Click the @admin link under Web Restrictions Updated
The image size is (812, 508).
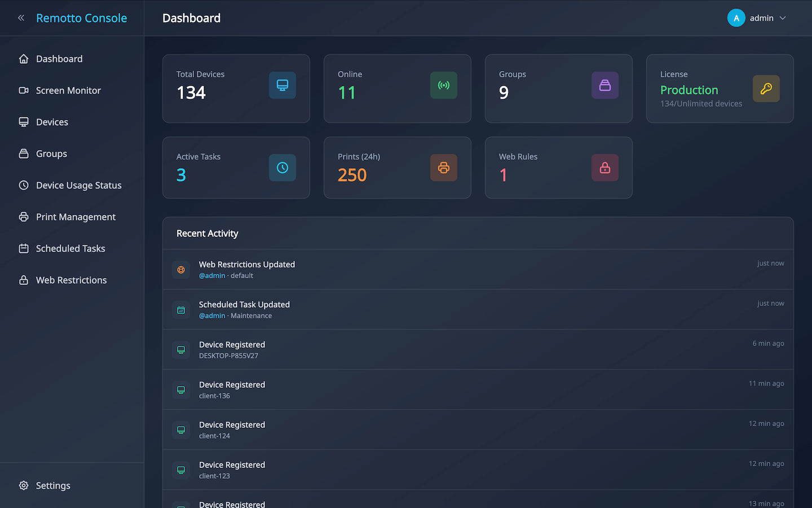pyautogui.click(x=212, y=276)
